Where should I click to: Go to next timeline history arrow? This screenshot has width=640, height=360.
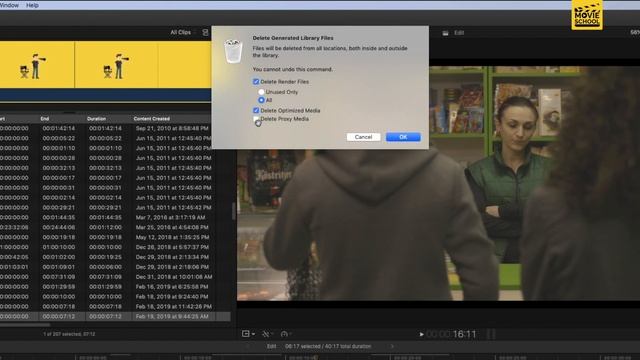(392, 346)
